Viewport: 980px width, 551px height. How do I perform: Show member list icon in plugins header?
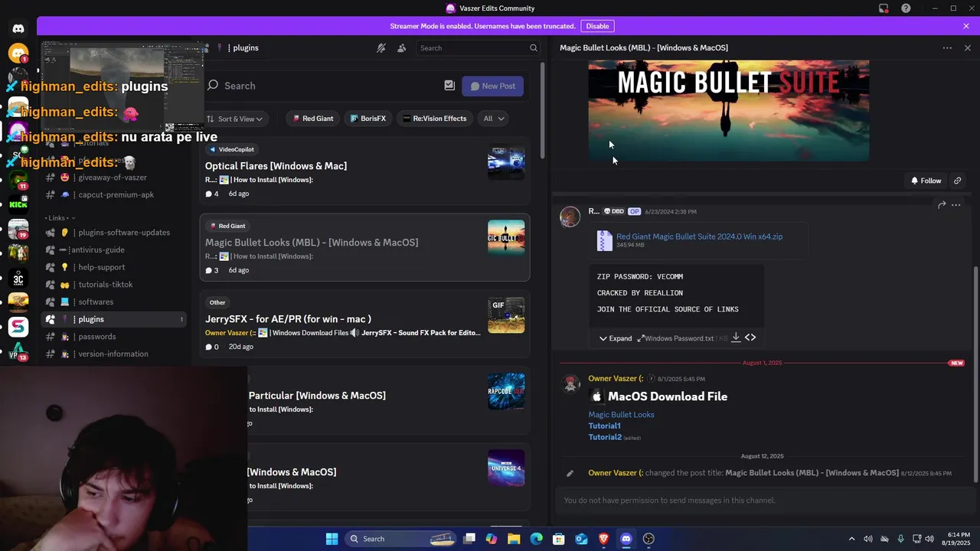click(401, 47)
